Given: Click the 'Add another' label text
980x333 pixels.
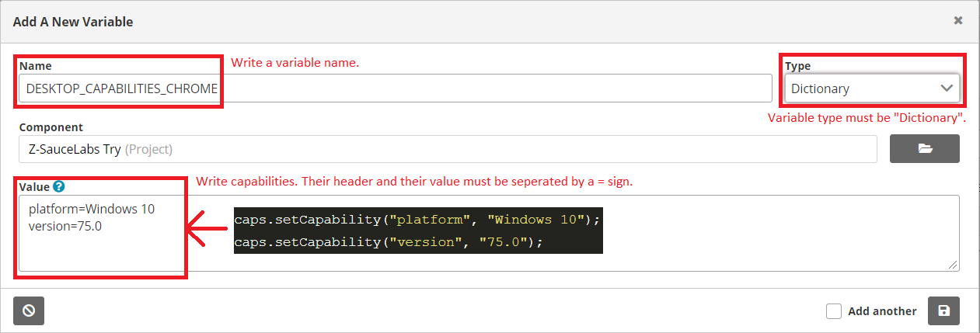Looking at the screenshot, I should click(882, 311).
